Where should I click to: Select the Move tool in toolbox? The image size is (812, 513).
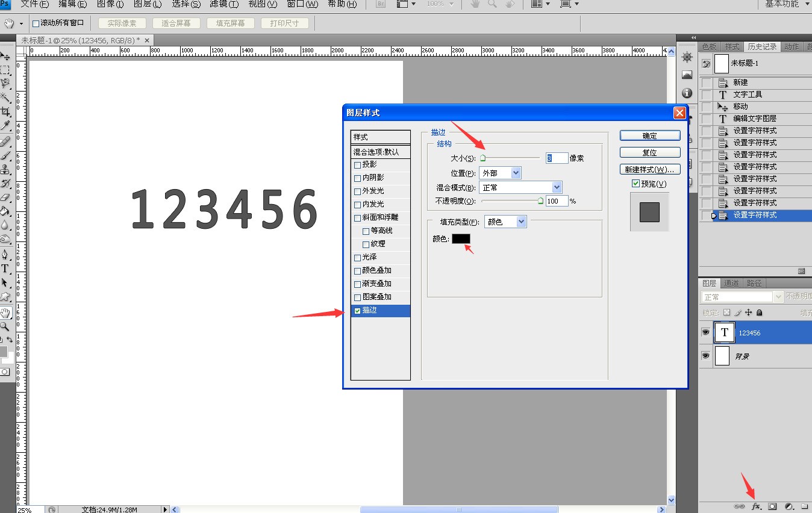[5, 56]
